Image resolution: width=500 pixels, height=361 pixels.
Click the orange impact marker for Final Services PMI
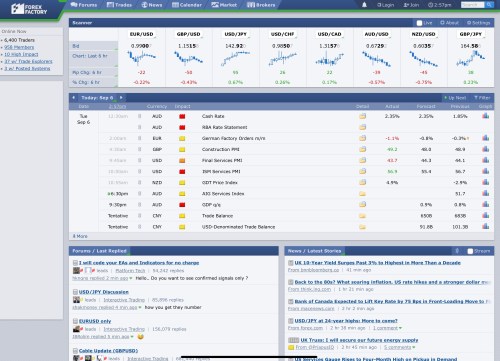tap(182, 160)
